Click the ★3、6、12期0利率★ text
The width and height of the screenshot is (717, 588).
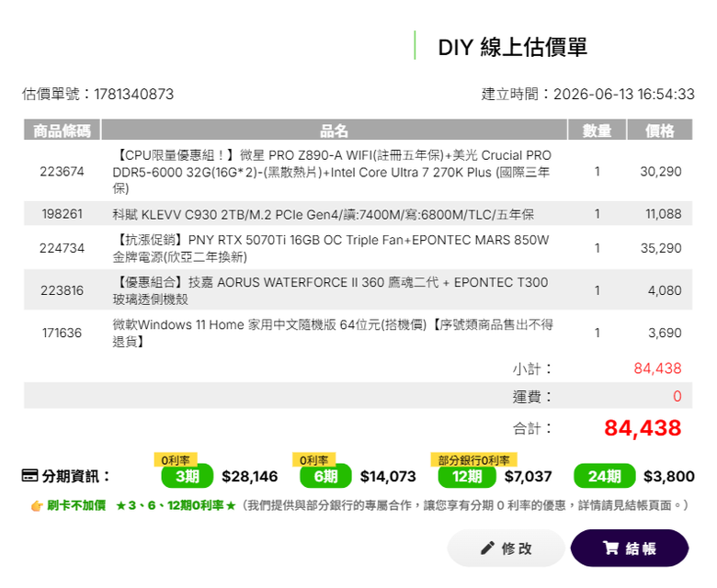pyautogui.click(x=176, y=505)
